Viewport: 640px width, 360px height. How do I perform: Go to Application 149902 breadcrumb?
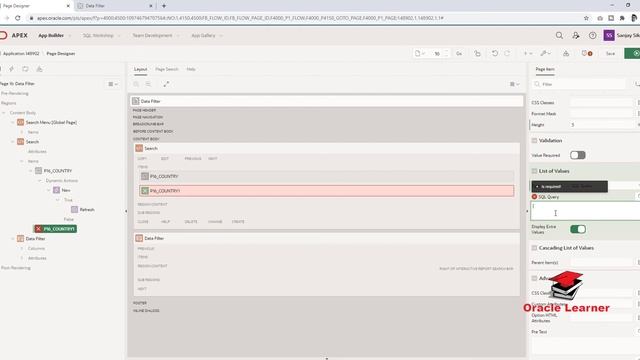(x=21, y=53)
